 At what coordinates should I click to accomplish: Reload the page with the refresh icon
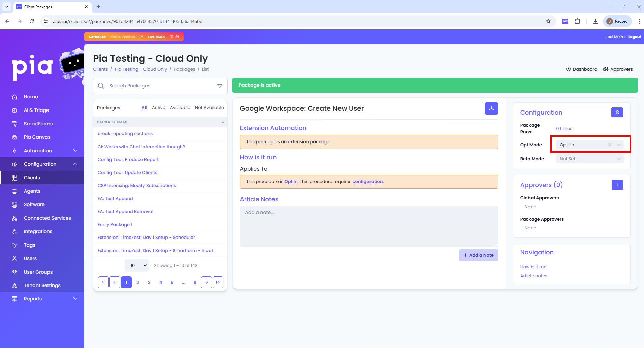(32, 21)
